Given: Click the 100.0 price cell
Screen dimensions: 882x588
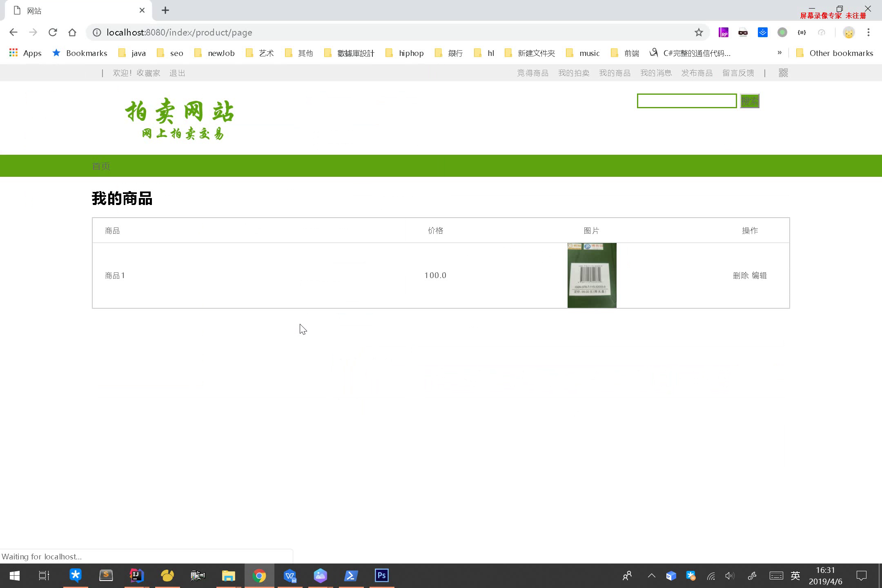Looking at the screenshot, I should coord(435,276).
